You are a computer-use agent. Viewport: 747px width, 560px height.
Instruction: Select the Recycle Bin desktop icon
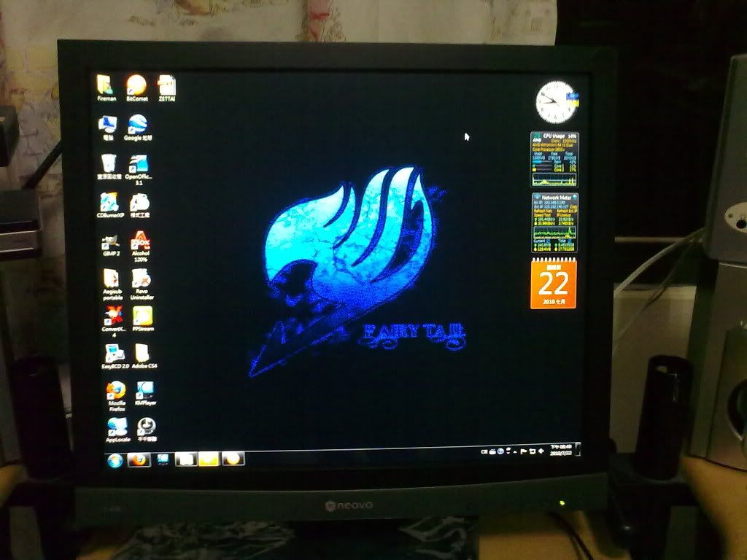pos(109,166)
